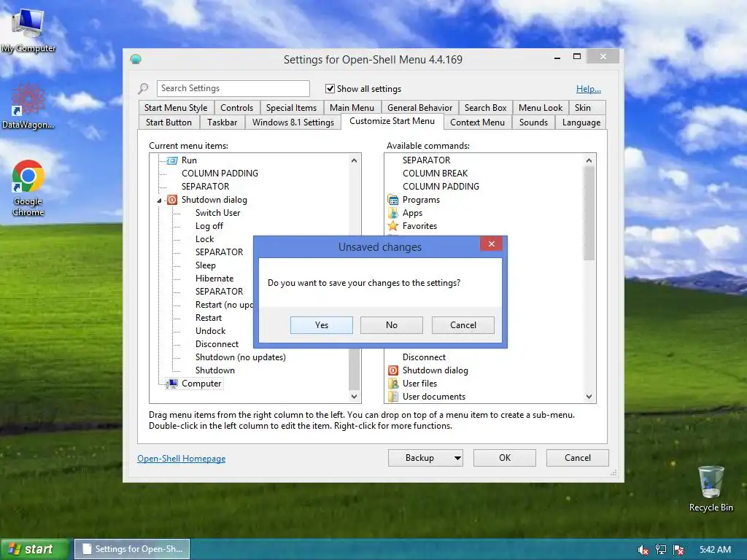747x560 pixels.
Task: Click the network tray icon
Action: click(661, 550)
